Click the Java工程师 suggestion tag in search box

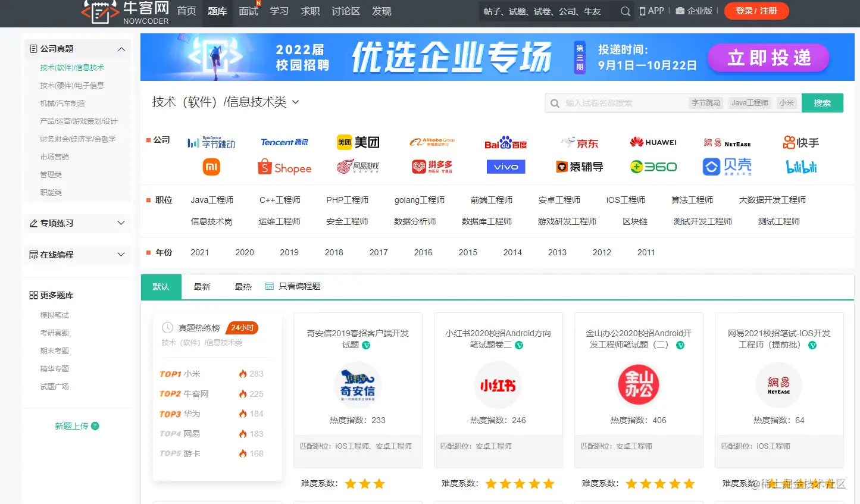pyautogui.click(x=750, y=103)
